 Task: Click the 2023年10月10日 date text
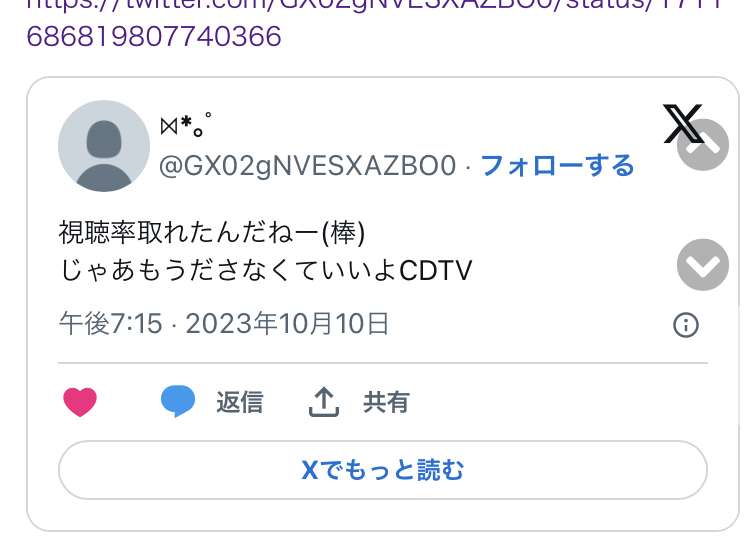click(x=287, y=323)
